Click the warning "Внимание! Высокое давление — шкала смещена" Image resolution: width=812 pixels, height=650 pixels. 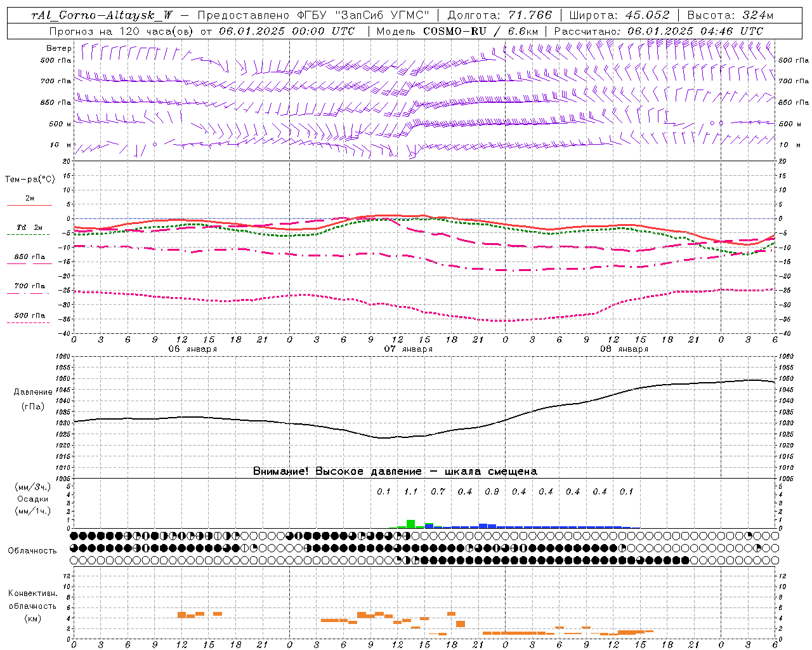[395, 472]
